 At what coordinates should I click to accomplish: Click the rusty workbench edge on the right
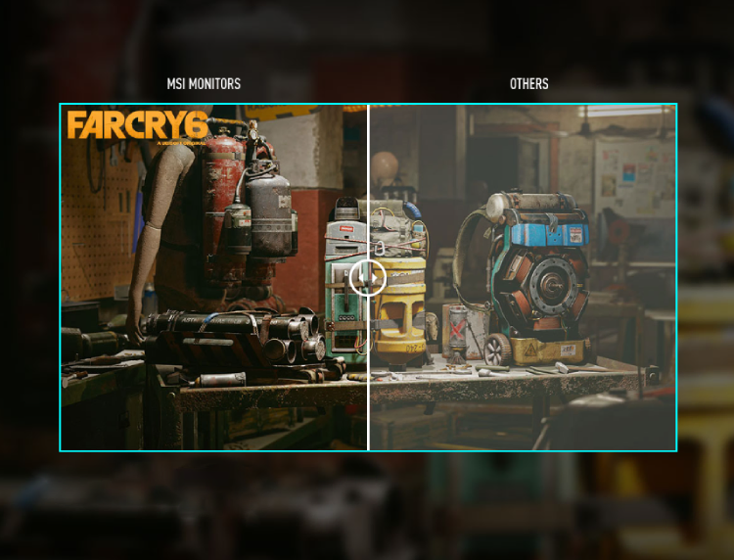(506, 388)
